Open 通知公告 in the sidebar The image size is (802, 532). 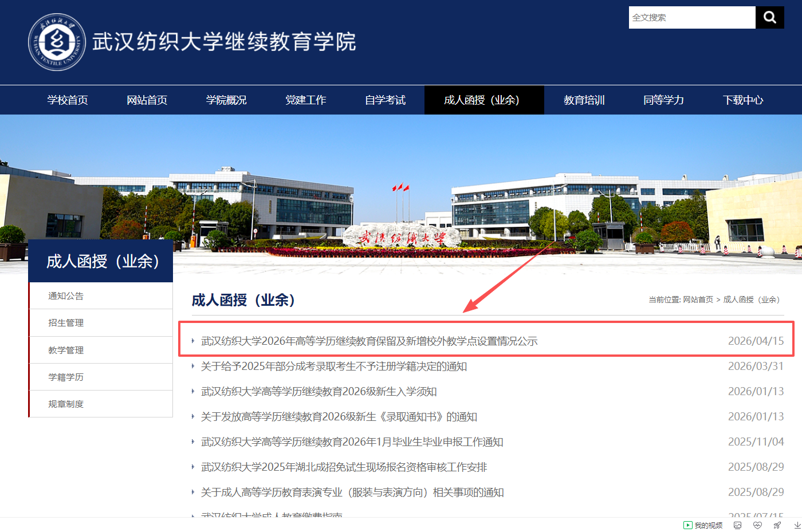click(101, 296)
